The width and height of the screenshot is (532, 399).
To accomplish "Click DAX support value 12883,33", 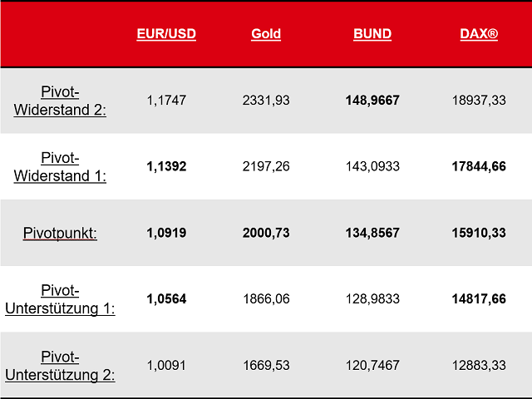I will (479, 366).
